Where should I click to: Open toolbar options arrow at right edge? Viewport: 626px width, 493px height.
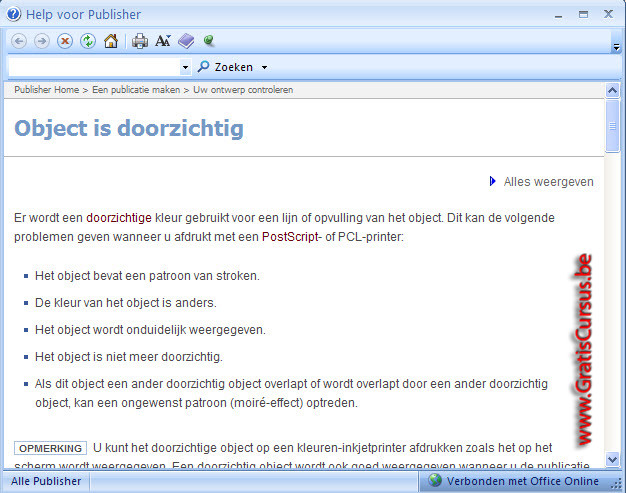click(616, 48)
